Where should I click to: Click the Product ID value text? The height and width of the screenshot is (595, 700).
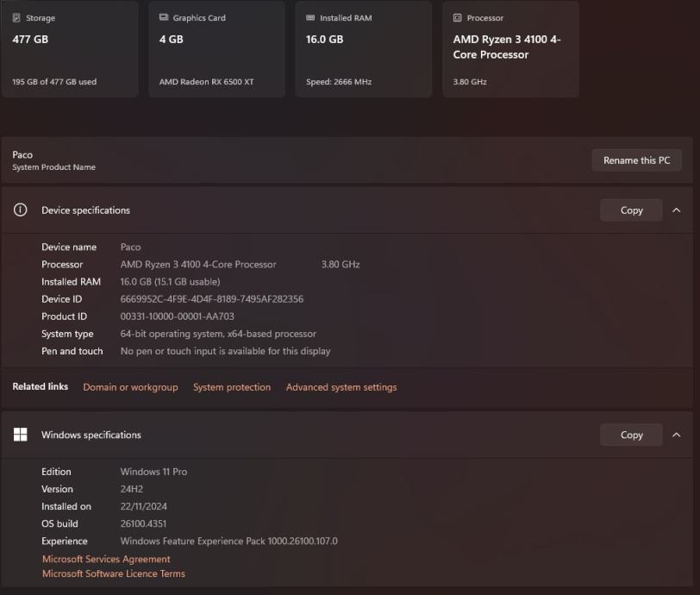tap(177, 316)
